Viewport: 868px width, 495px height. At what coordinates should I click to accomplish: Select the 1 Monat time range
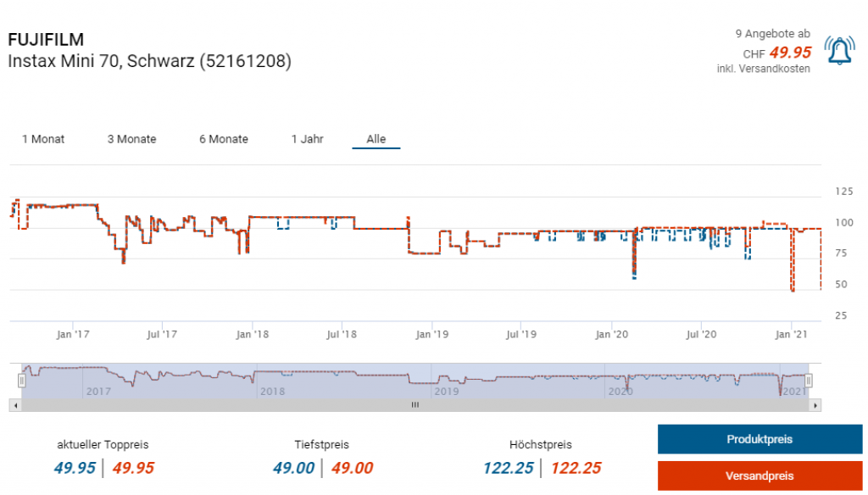coord(43,139)
